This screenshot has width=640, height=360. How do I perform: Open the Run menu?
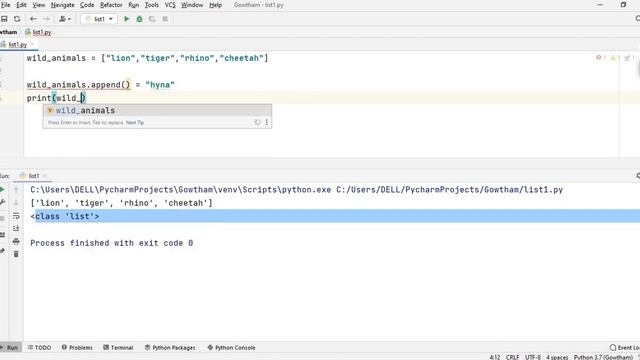coord(133,5)
